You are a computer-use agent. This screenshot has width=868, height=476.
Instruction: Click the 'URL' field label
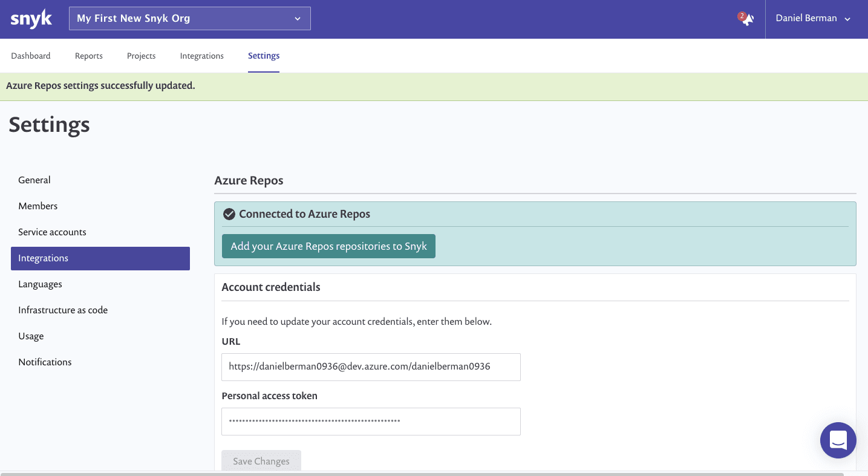(x=231, y=342)
